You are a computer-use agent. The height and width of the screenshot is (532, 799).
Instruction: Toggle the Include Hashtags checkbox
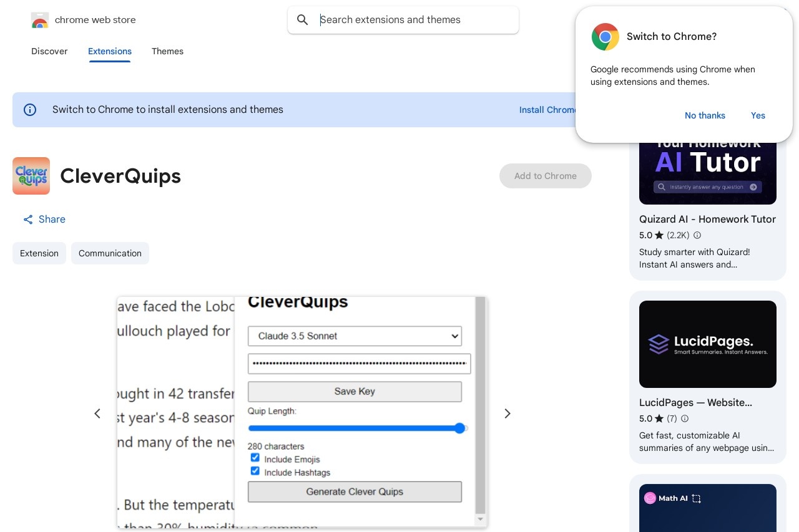(x=255, y=471)
